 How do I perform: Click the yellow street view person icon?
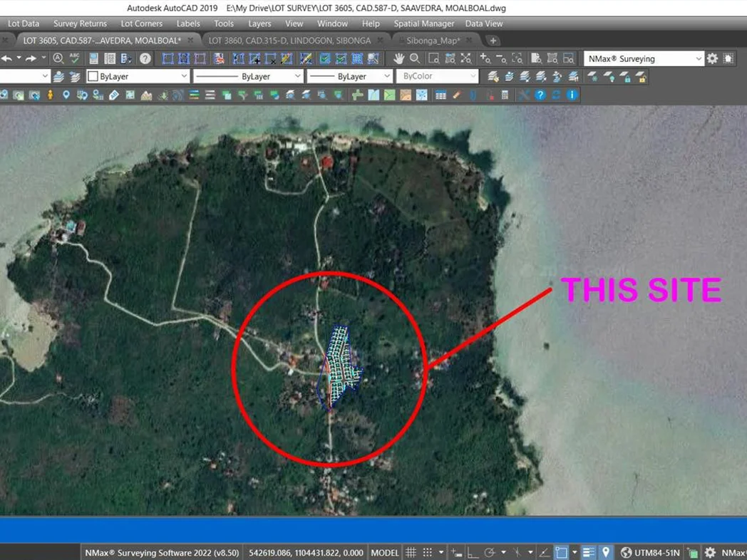(x=50, y=95)
